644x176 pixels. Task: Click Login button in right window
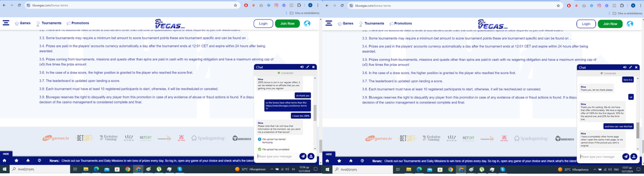(586, 24)
